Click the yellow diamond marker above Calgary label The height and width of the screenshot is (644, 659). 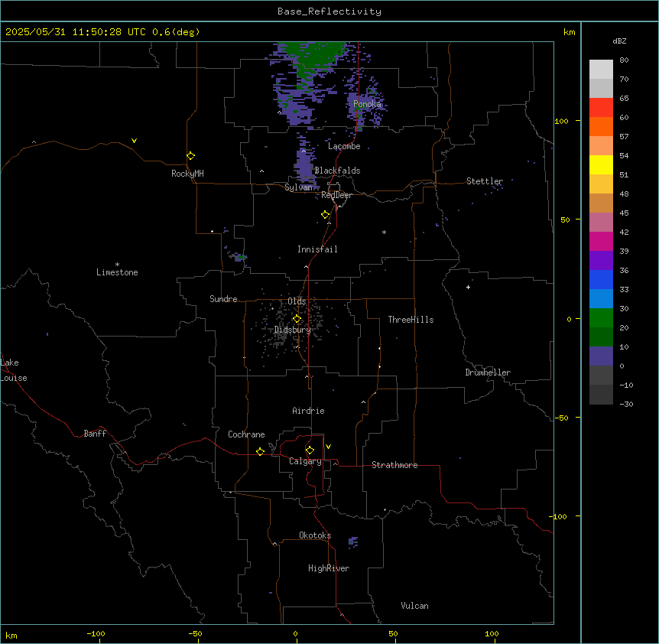(310, 450)
